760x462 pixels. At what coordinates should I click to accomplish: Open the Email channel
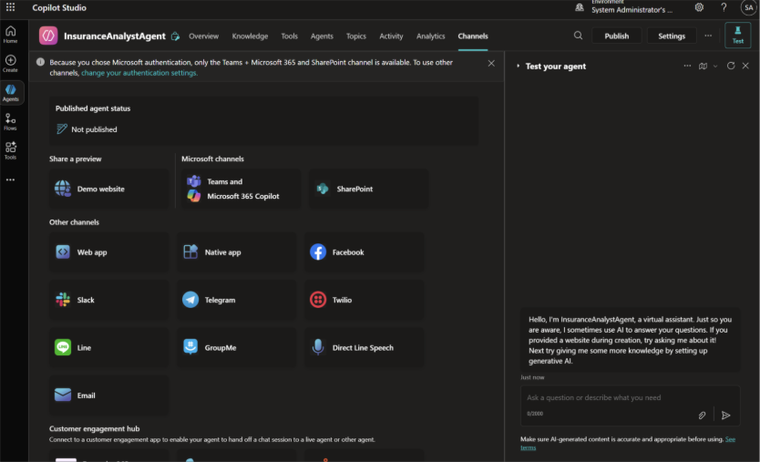coord(109,395)
